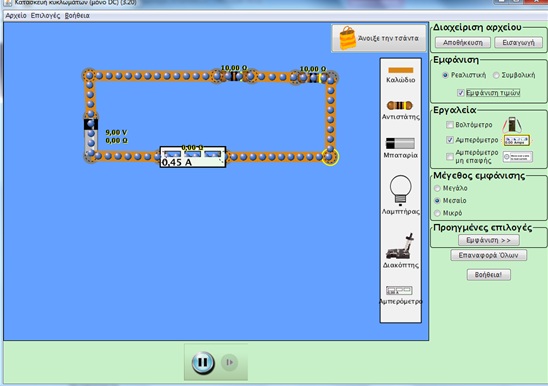Click the voltmeter image in Εργαλεία
The width and height of the screenshot is (548, 386).
[512, 125]
